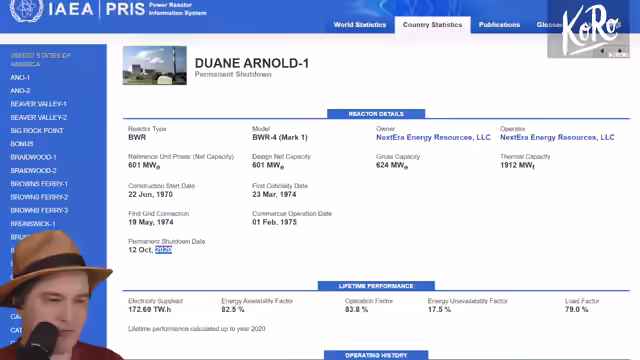
Task: Click the highlighted year 2020 shutdown date
Action: [163, 250]
